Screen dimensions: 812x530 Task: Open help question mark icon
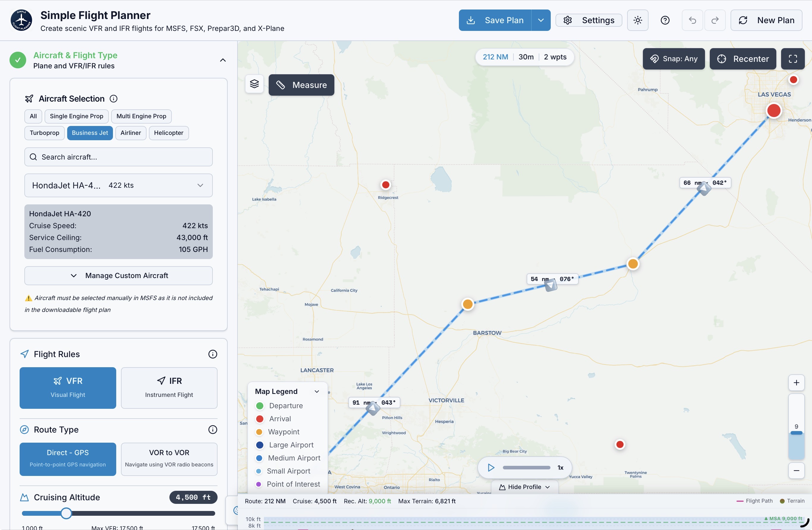coord(665,20)
